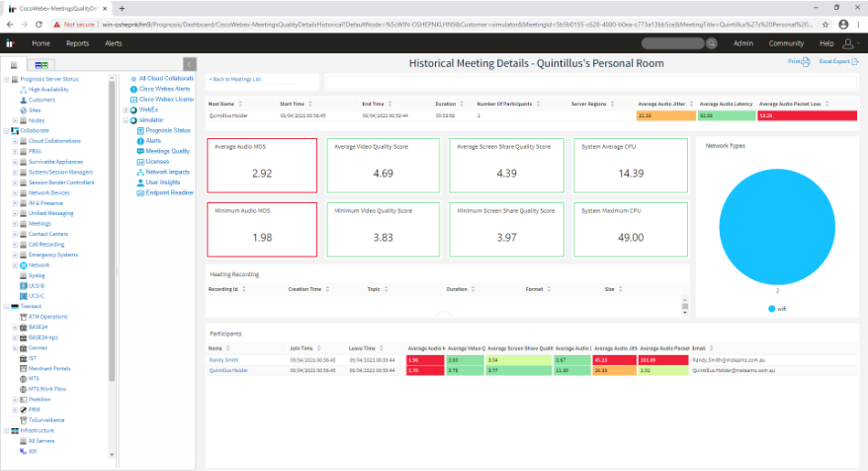Expand the Cloud Collaborations tree node
This screenshot has height=471, width=868.
(15, 141)
